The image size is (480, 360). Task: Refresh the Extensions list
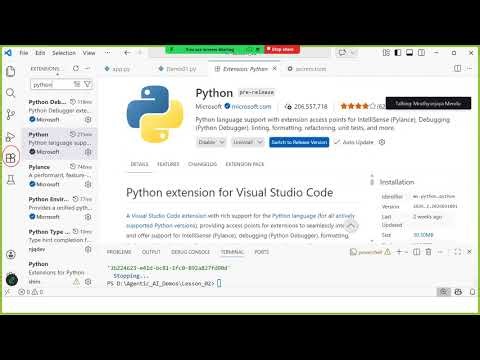click(76, 68)
